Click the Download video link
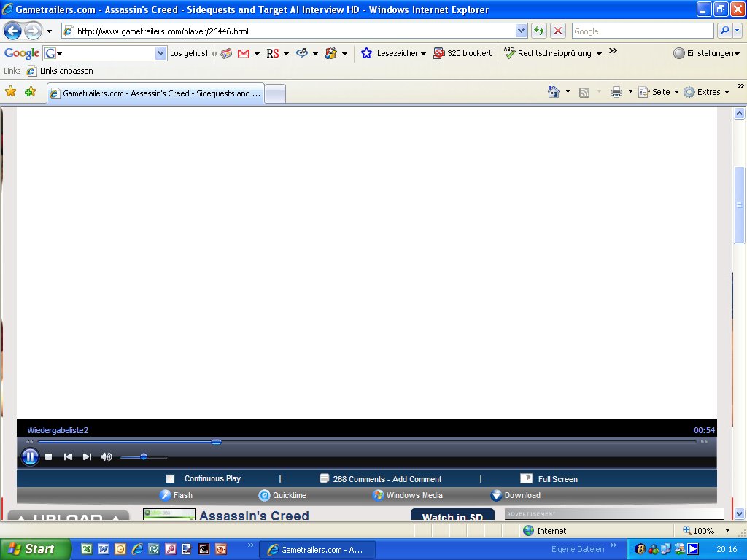This screenshot has height=560, width=747. coord(522,495)
